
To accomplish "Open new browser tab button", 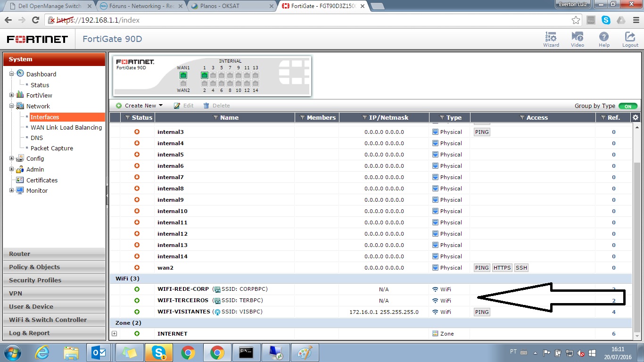I will [377, 6].
